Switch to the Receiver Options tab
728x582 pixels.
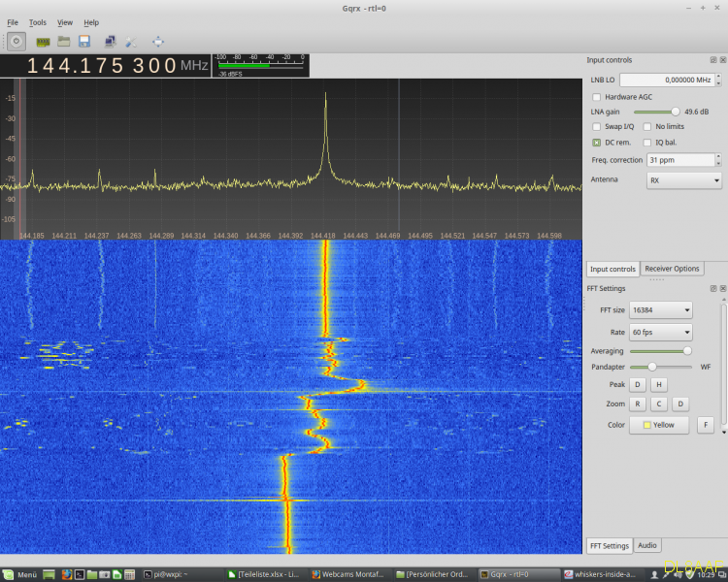point(672,269)
